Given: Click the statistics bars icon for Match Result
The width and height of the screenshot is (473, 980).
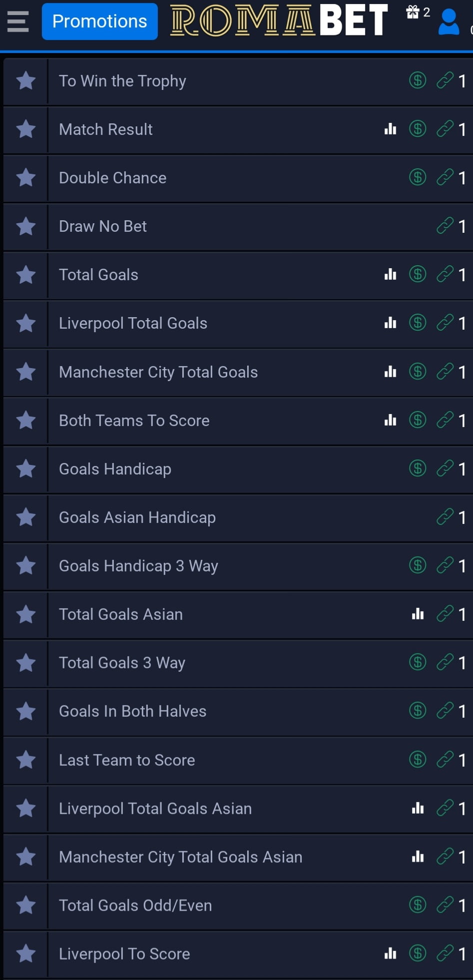Looking at the screenshot, I should tap(390, 129).
